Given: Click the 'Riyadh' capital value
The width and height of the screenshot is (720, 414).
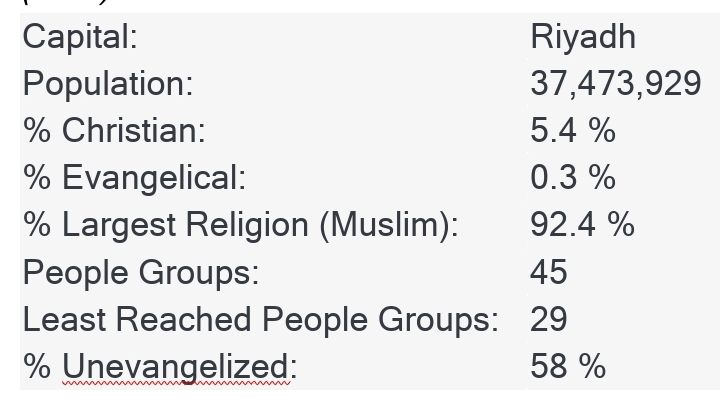Looking at the screenshot, I should [583, 37].
